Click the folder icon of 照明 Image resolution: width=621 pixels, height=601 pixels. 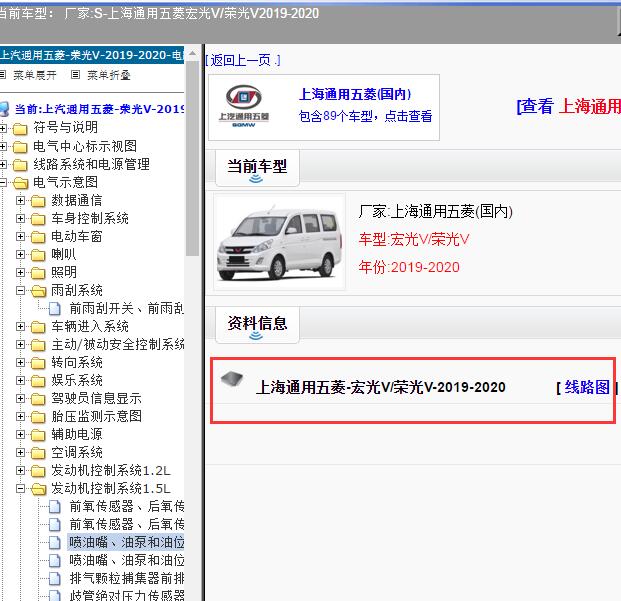pos(38,273)
